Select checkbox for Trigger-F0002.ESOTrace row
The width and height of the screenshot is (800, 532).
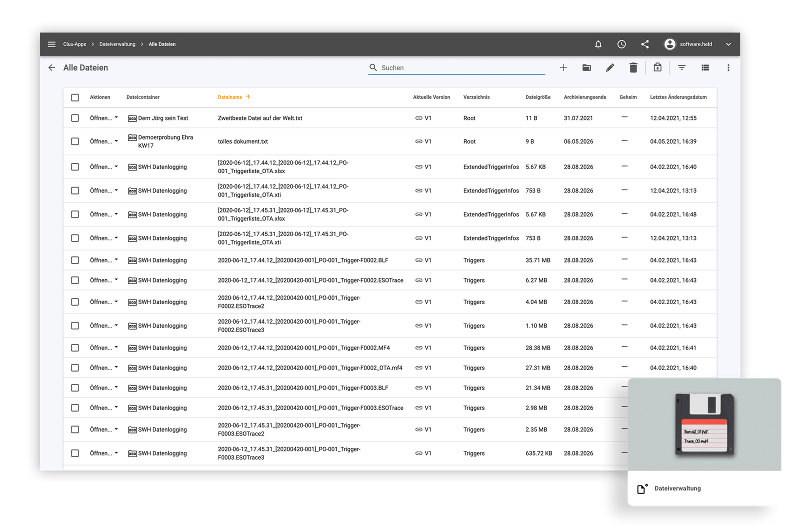click(x=75, y=280)
